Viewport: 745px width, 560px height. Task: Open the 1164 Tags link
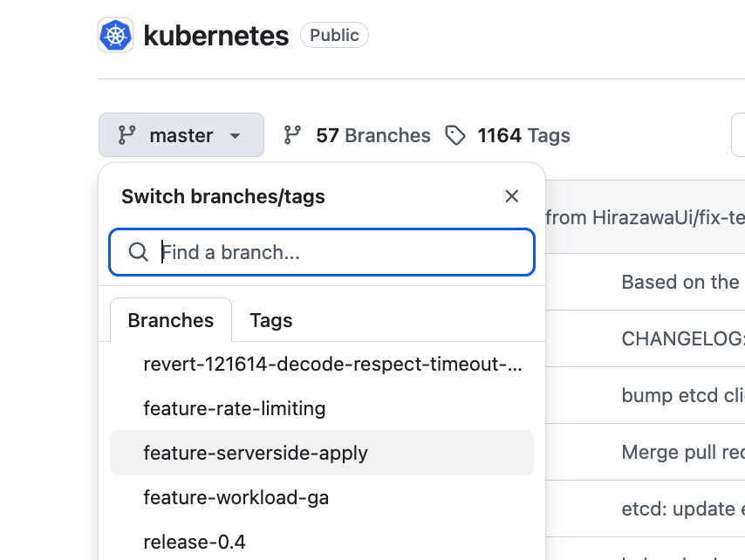523,135
